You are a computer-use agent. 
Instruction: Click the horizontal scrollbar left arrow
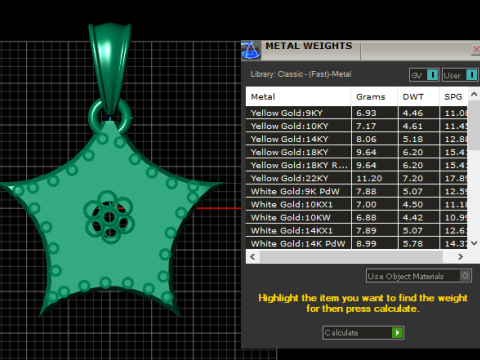click(x=253, y=257)
